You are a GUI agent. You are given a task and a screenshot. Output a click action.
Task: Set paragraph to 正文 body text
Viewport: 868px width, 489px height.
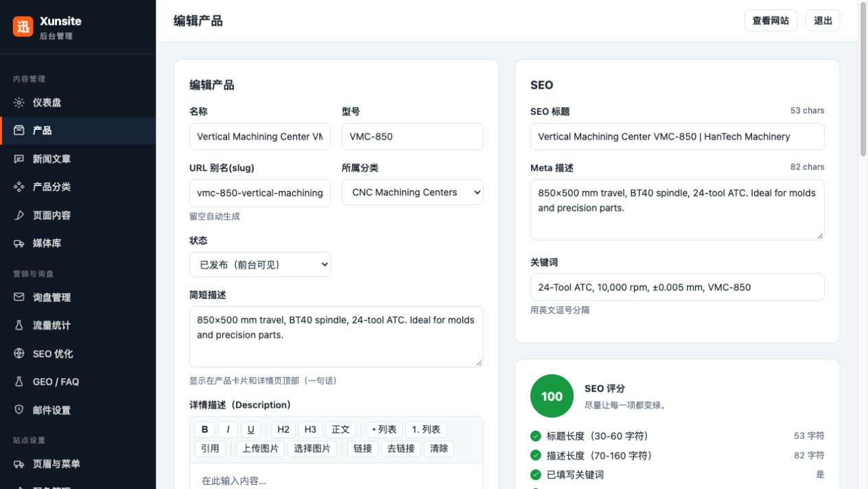tap(341, 430)
